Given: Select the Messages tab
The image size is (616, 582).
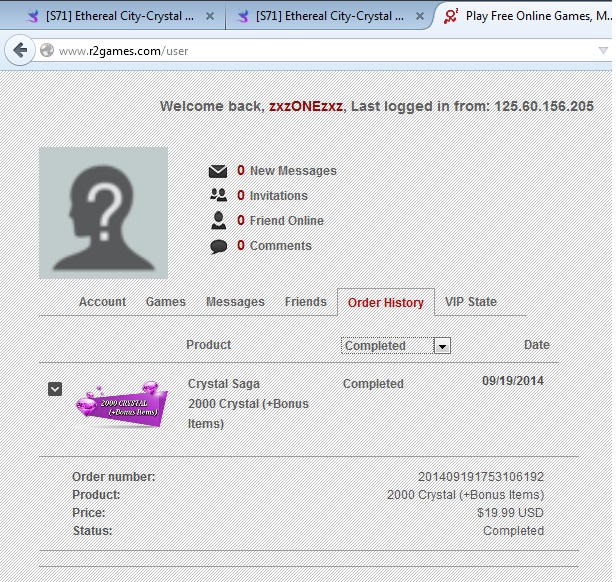Looking at the screenshot, I should (x=235, y=302).
